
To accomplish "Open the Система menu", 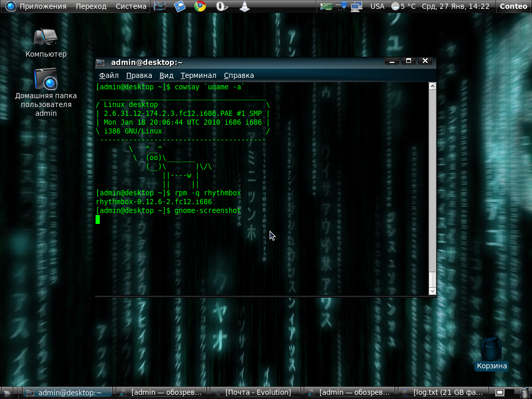I will point(131,6).
